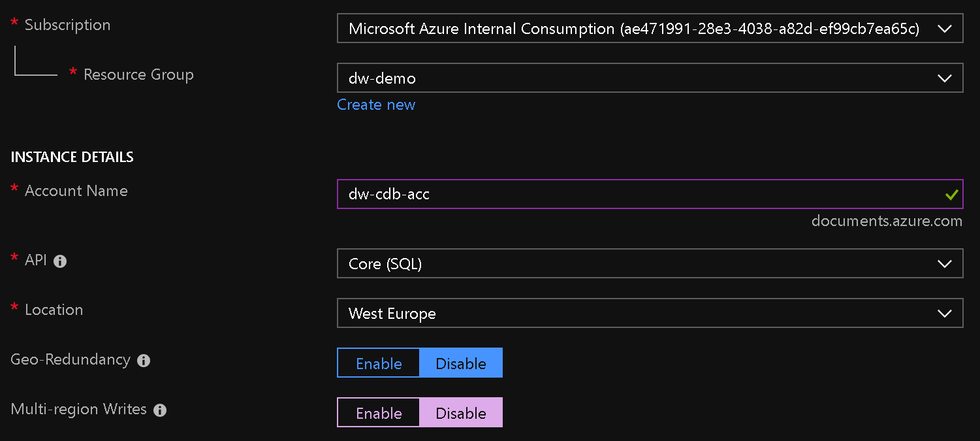980x441 pixels.
Task: Open the Resource Group dropdown chevron
Action: click(945, 78)
